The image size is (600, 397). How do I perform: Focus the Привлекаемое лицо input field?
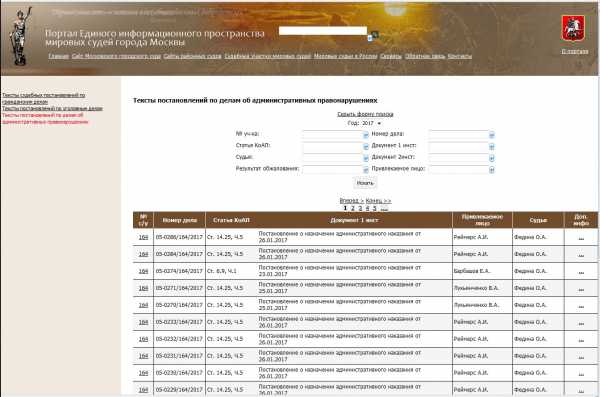(458, 169)
